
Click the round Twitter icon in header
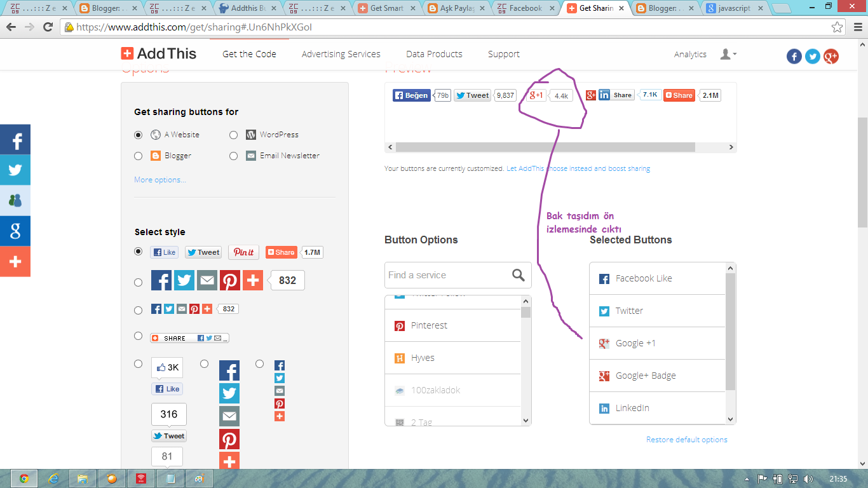point(813,57)
